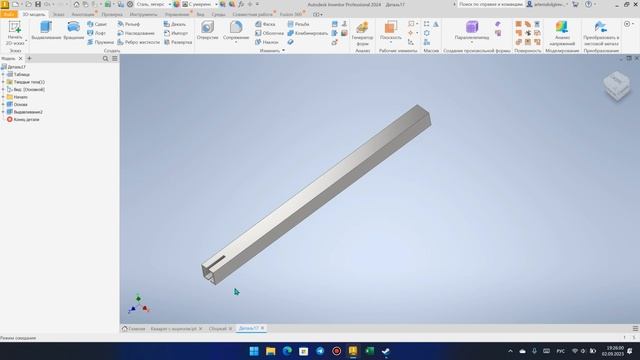Choose the Лофт (Loft) command
Image resolution: width=640 pixels, height=360 pixels.
(x=97, y=33)
